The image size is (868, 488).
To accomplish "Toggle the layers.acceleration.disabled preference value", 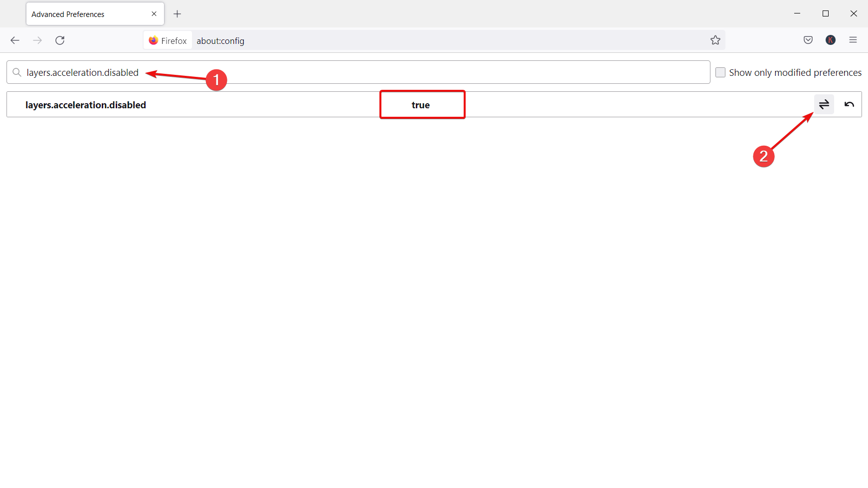I will coord(824,104).
